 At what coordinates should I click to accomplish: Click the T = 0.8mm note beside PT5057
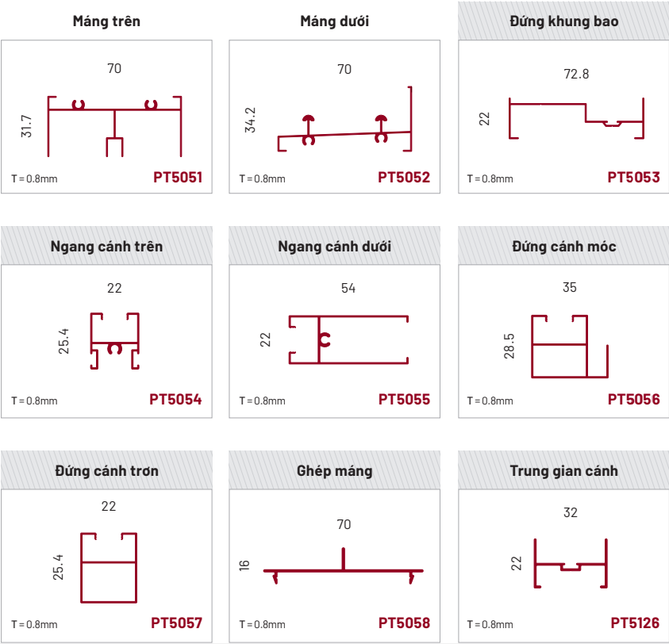[x=34, y=624]
